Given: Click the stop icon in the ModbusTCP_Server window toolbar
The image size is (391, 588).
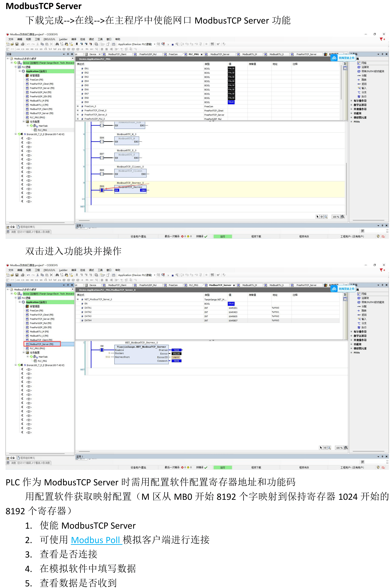Looking at the screenshot, I should [x=173, y=275].
